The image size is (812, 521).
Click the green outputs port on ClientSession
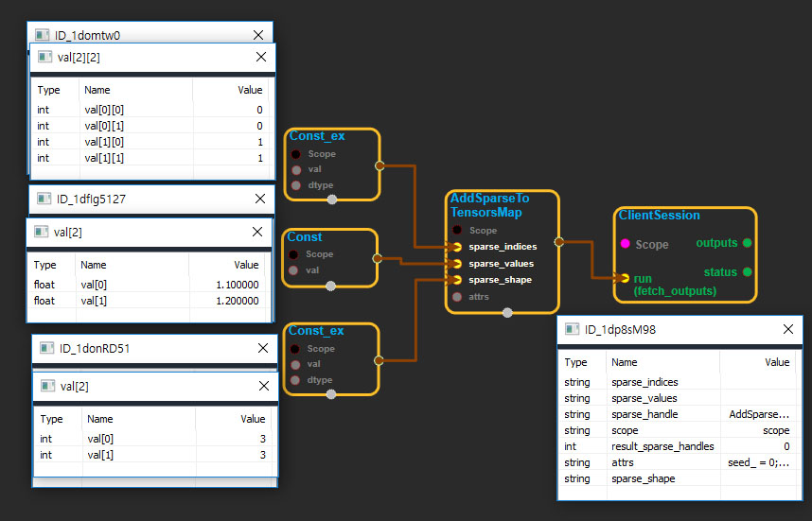[747, 243]
